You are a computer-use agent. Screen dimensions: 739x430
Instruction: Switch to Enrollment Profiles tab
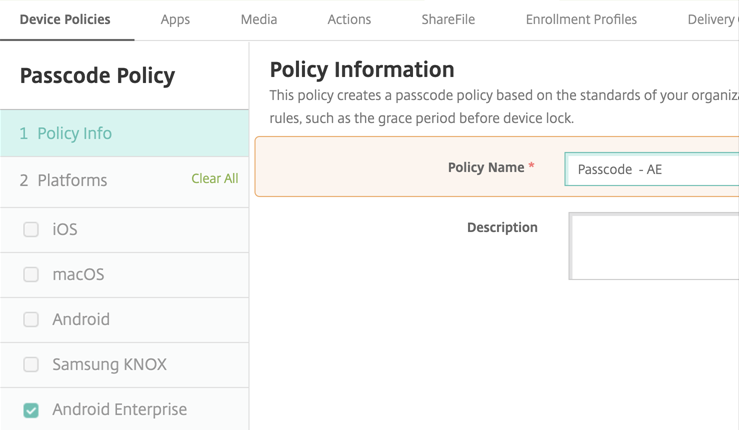pyautogui.click(x=581, y=19)
